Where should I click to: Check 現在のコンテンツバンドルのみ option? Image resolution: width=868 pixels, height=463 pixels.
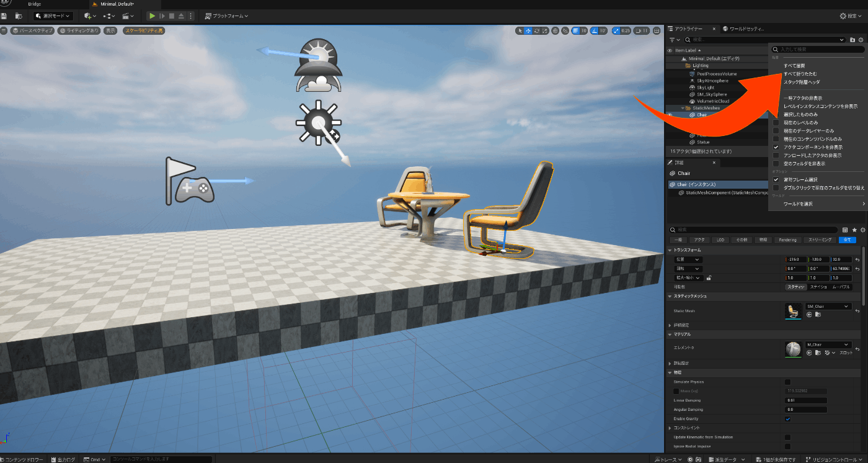(776, 139)
